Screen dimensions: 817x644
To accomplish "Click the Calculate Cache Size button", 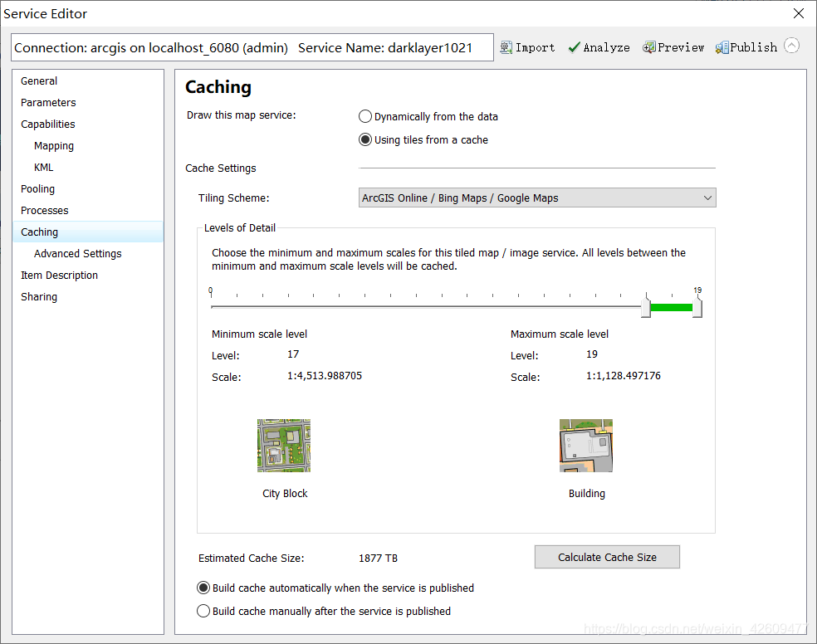I will [607, 557].
